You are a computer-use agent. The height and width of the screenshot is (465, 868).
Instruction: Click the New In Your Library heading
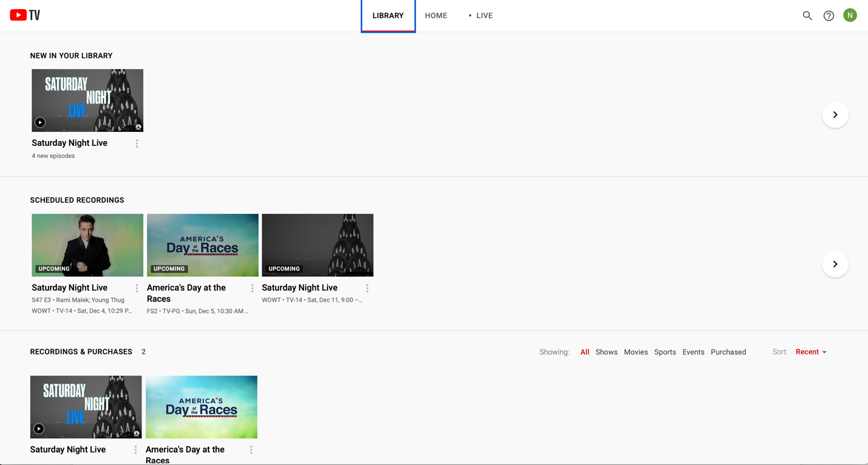point(71,55)
